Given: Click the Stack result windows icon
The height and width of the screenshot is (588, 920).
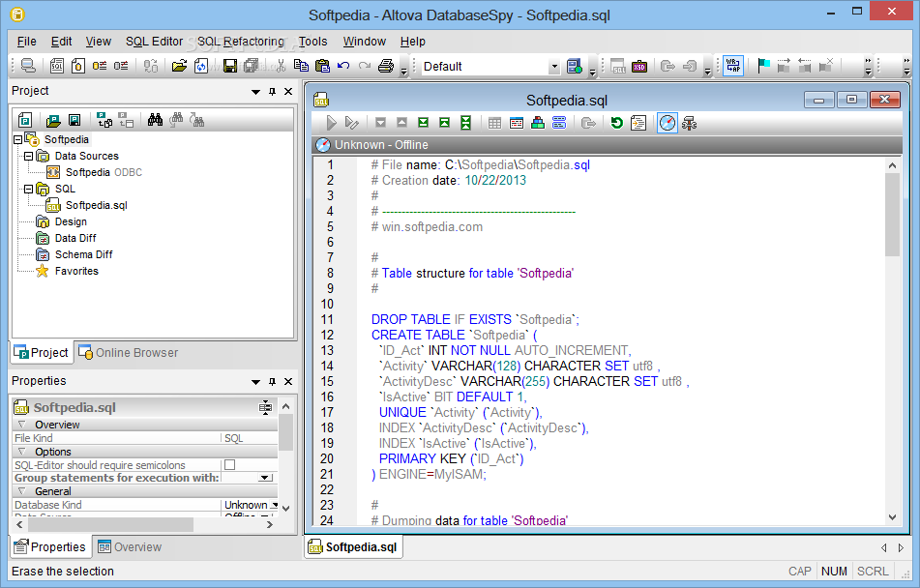Looking at the screenshot, I should (558, 123).
